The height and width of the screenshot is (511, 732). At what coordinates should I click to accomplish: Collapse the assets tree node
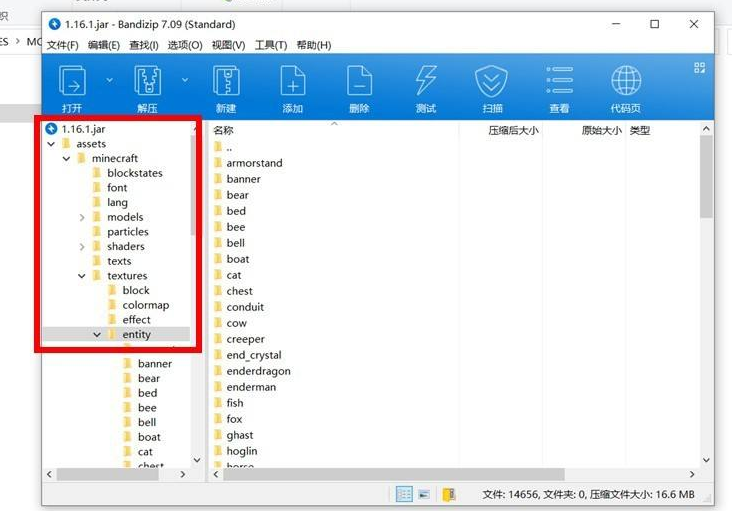click(51, 144)
